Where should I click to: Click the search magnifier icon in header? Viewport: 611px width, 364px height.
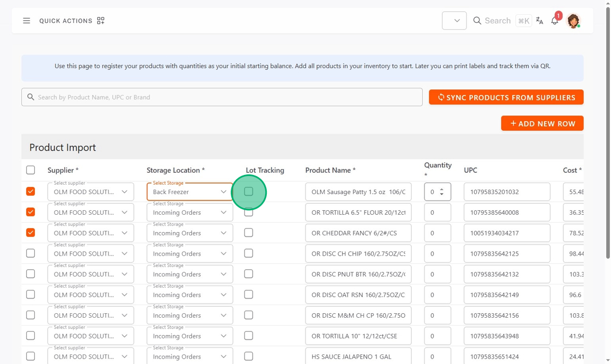pos(477,21)
